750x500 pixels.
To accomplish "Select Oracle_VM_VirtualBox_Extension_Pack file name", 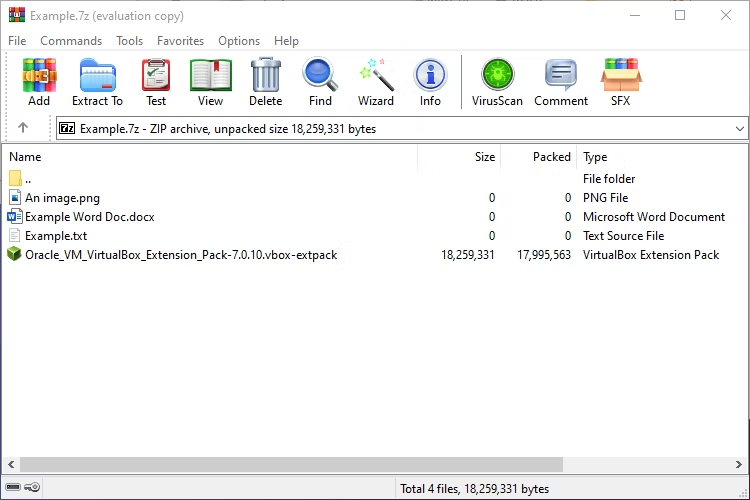I will click(181, 255).
